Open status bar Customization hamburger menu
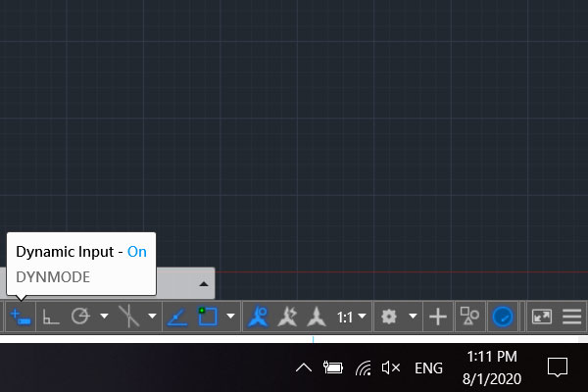 pos(572,317)
